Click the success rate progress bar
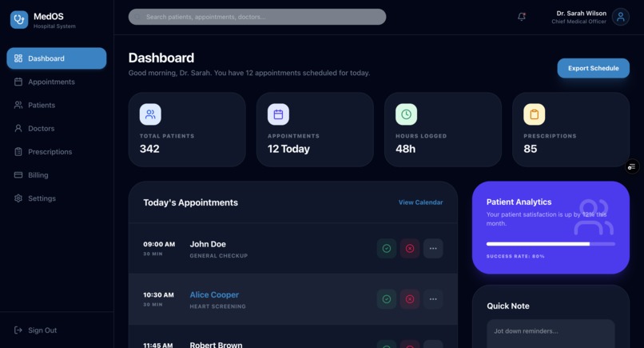This screenshot has height=348, width=644. (551, 244)
